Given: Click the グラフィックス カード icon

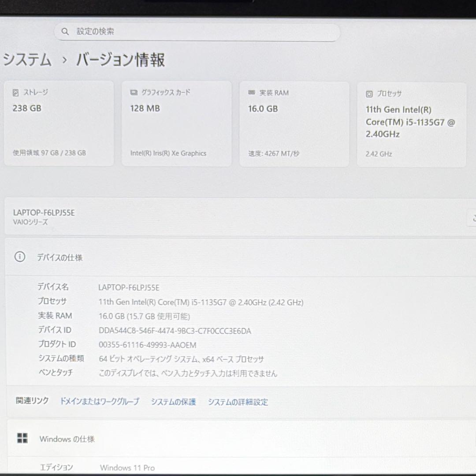Looking at the screenshot, I should 134,92.
